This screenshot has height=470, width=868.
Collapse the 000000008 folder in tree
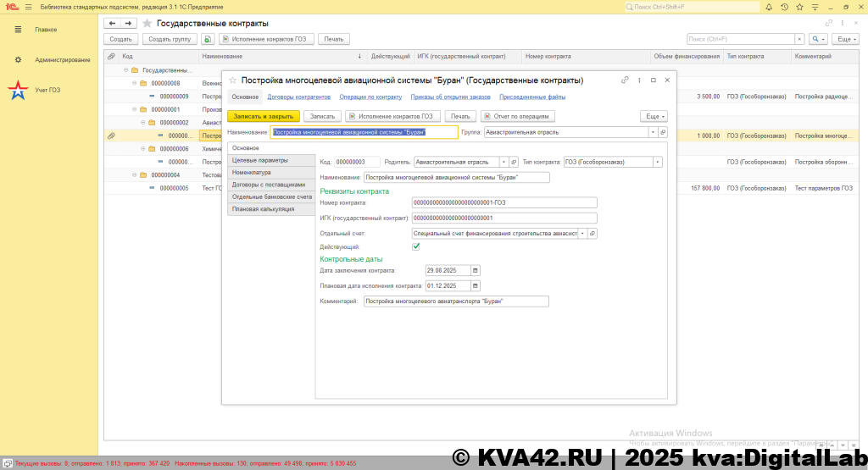(x=134, y=84)
